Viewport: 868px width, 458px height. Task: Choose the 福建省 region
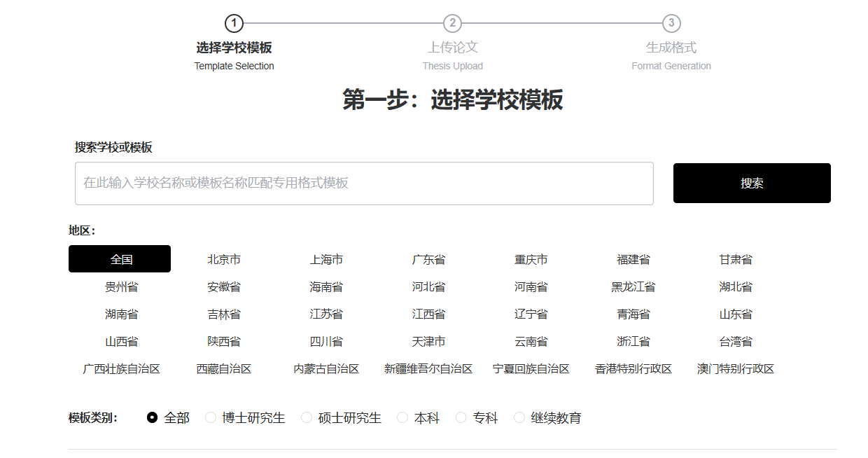coord(633,259)
